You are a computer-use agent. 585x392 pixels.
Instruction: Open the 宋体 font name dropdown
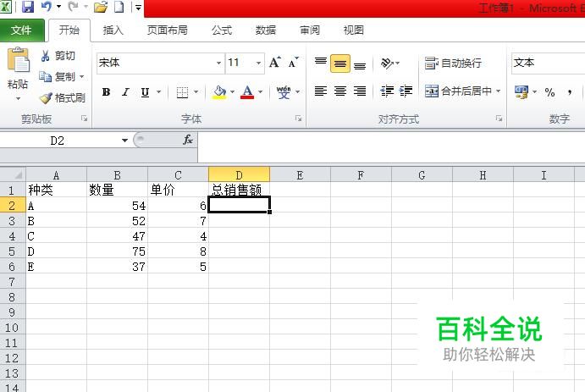coord(218,63)
